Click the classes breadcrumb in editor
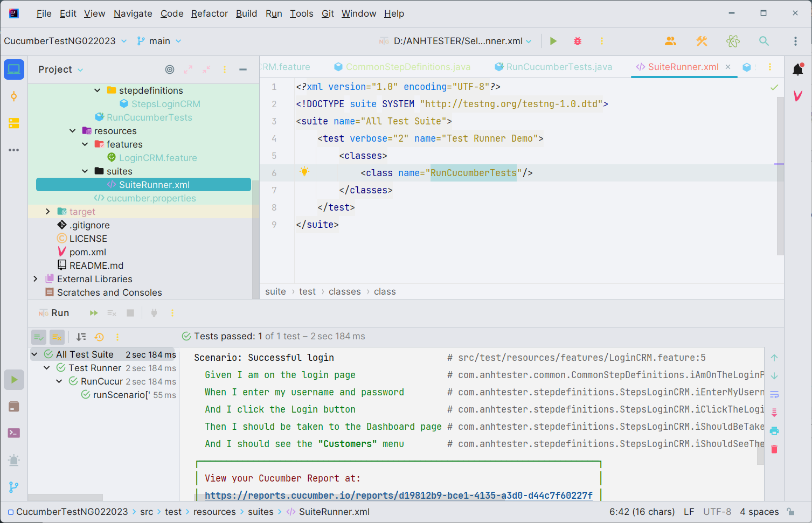Screen dimensions: 812x523 (x=344, y=291)
